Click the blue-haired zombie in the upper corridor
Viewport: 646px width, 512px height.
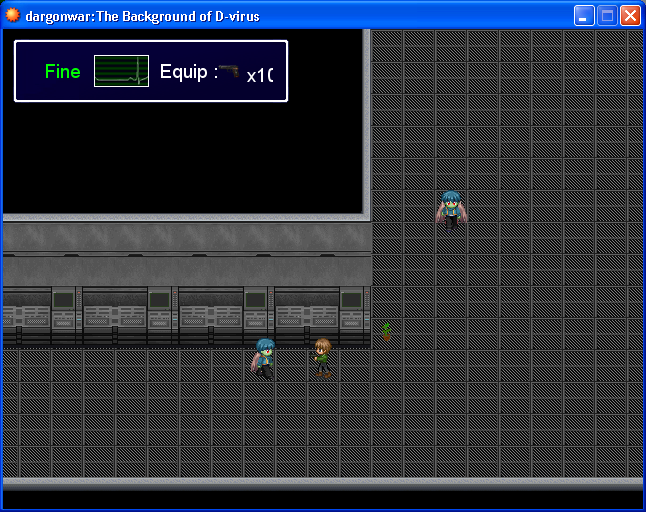[451, 211]
